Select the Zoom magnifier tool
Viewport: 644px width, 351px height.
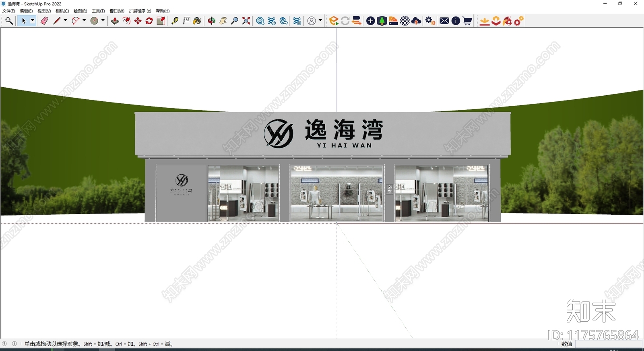(234, 21)
